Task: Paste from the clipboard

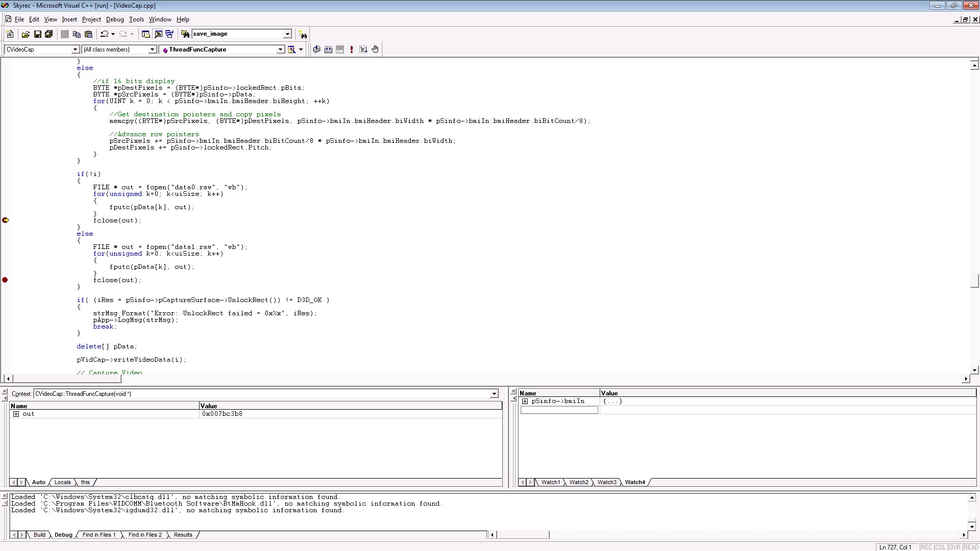Action: point(88,34)
